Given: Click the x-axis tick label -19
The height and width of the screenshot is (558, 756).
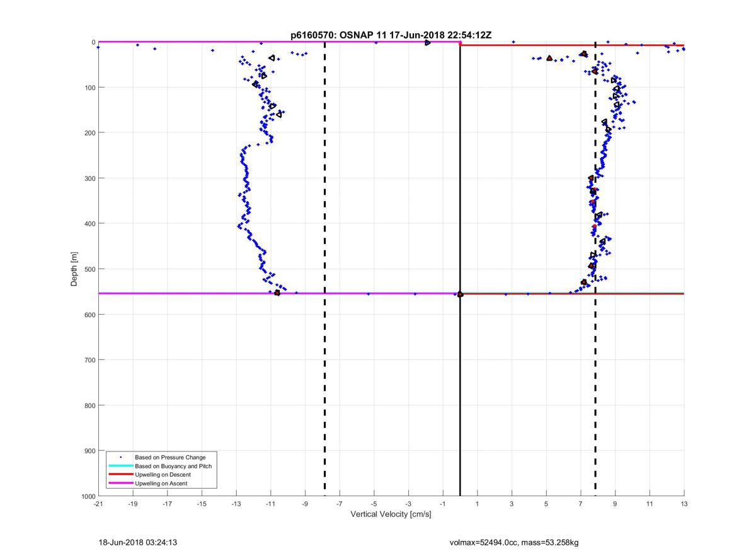Looking at the screenshot, I should 133,504.
